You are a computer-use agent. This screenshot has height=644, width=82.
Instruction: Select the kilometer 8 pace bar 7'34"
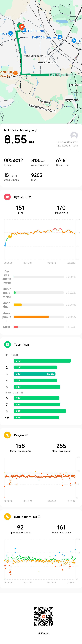[40, 411]
